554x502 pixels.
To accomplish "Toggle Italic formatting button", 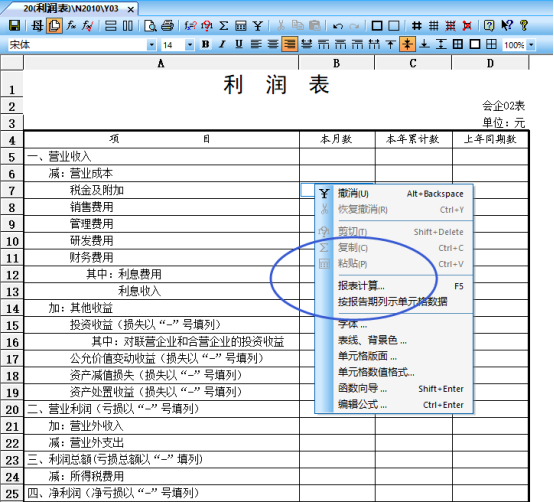I will point(222,45).
